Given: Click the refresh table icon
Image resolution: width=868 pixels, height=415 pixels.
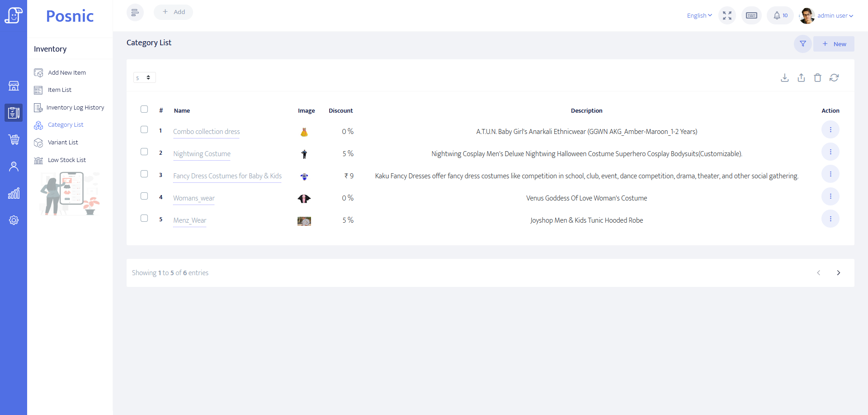Looking at the screenshot, I should click(x=834, y=78).
